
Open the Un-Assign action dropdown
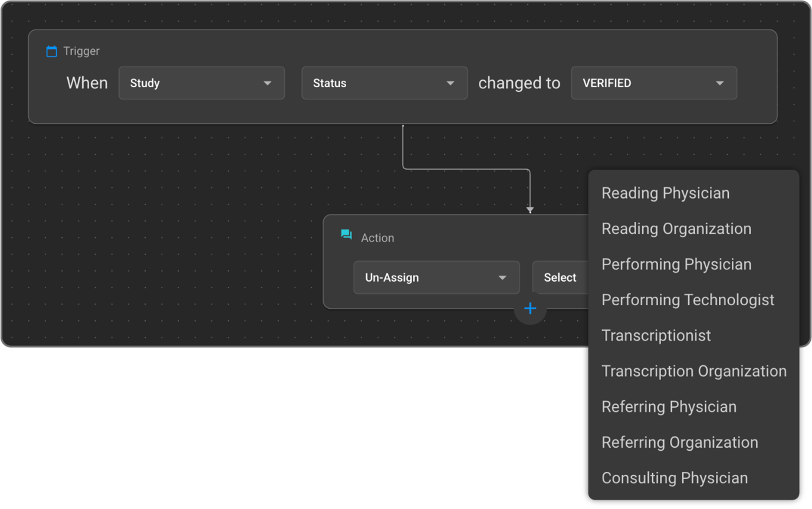tap(436, 277)
